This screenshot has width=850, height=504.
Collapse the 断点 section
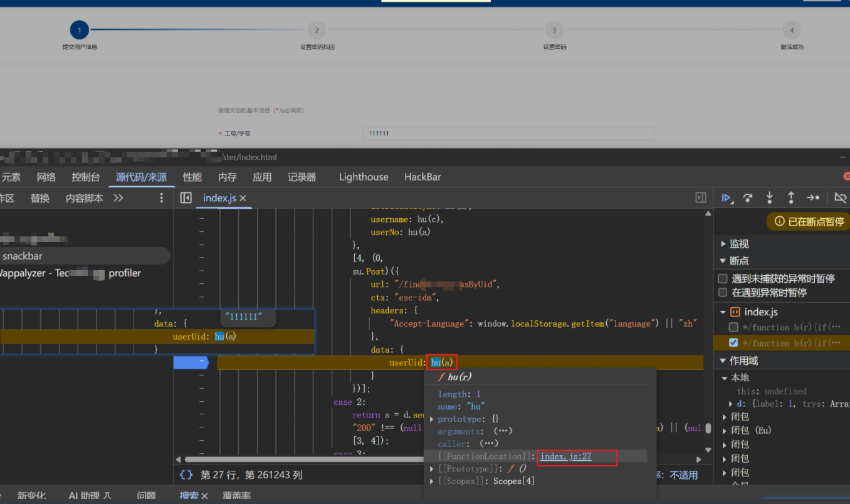tap(723, 261)
